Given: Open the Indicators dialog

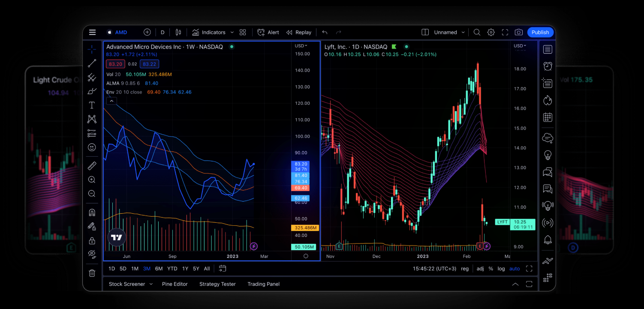Looking at the screenshot, I should (209, 32).
